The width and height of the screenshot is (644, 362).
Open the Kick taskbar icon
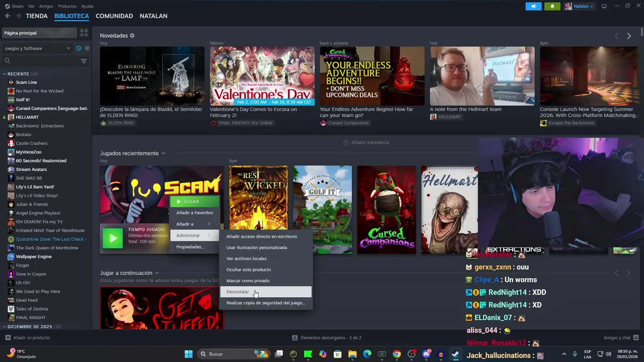[308, 354]
